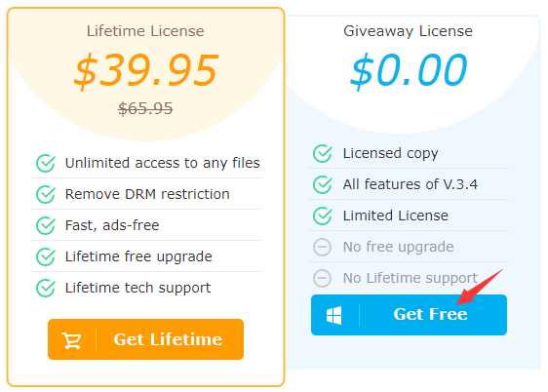This screenshot has height=392, width=548.
Task: Click checkmark next to Fast, ads-free
Action: click(x=46, y=225)
